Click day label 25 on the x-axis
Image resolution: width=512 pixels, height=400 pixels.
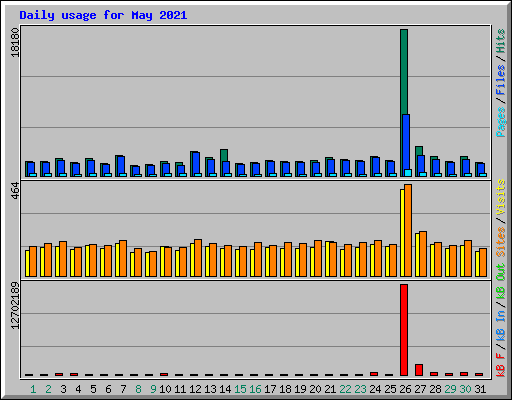coord(390,389)
